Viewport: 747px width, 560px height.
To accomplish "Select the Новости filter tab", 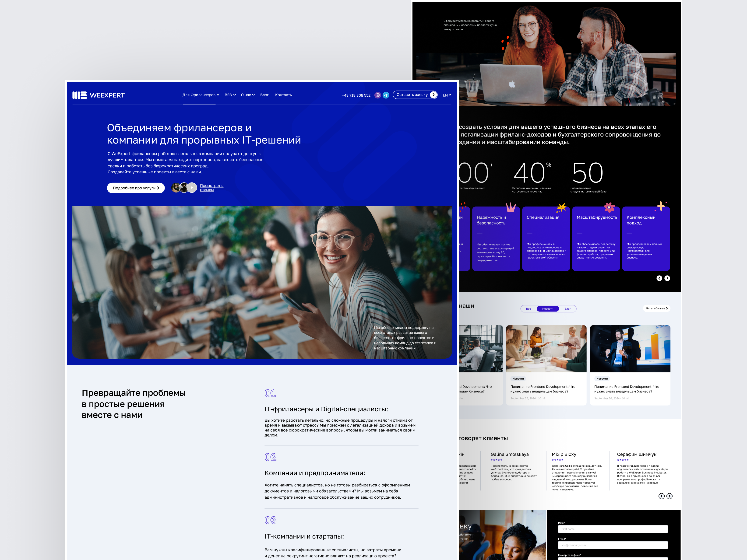I will [548, 308].
